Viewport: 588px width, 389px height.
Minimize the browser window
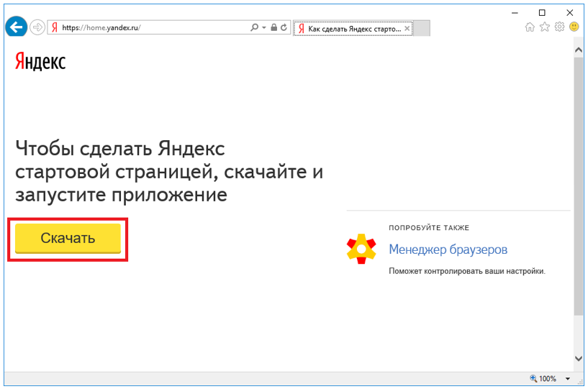515,13
